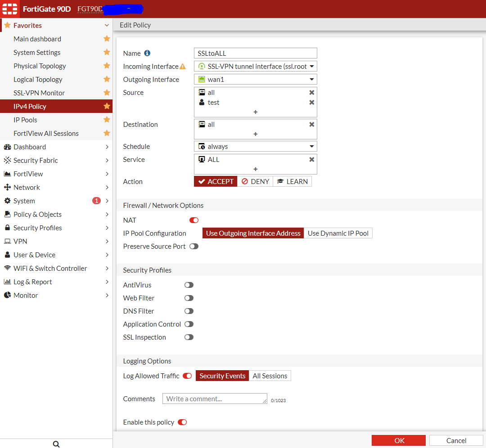Image resolution: width=486 pixels, height=448 pixels.
Task: Click the FortiGate logo icon
Action: tap(9, 9)
